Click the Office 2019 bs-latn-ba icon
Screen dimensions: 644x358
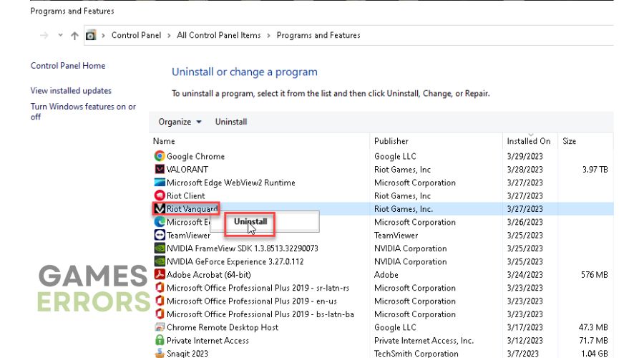[x=160, y=314]
